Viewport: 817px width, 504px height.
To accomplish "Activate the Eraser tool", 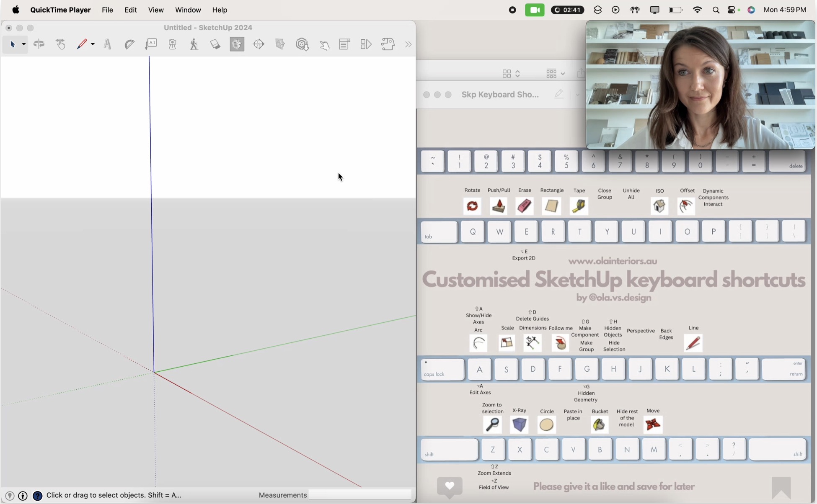I will click(x=215, y=44).
